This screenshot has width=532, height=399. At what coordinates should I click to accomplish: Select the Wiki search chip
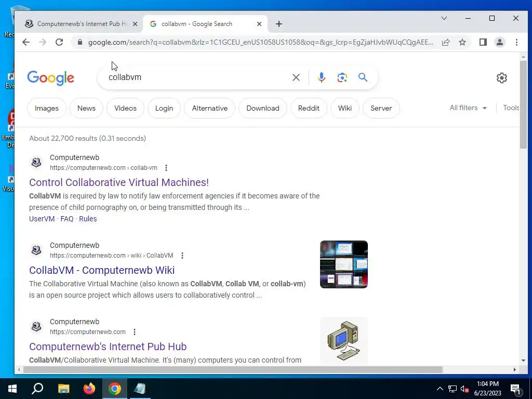pyautogui.click(x=345, y=108)
